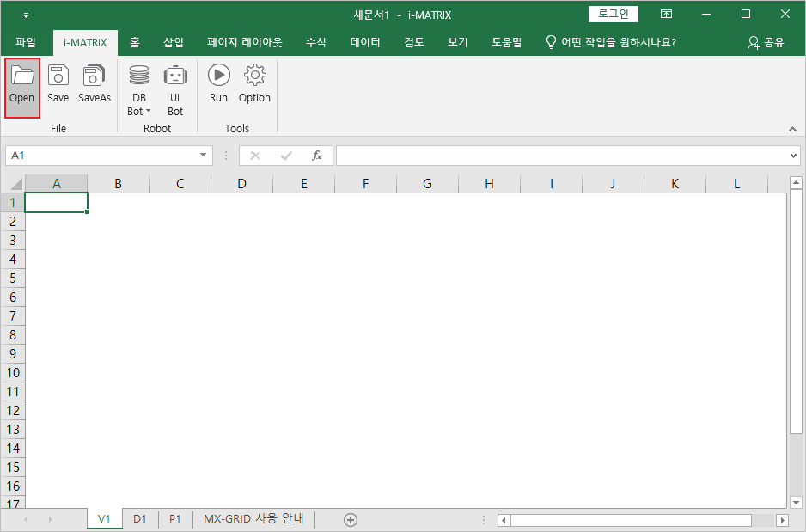Viewport: 806px width, 532px height.
Task: Select row 16 header
Action: (13, 486)
